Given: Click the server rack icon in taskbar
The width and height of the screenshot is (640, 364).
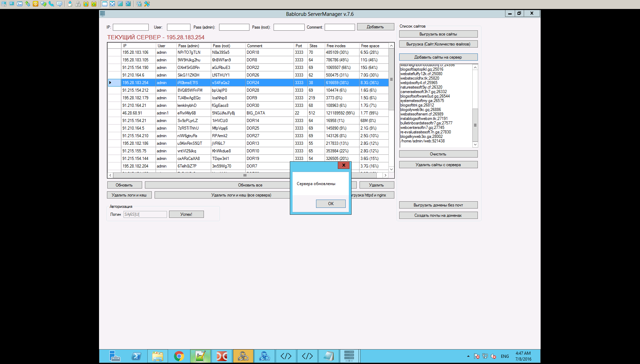Looking at the screenshot, I should click(x=349, y=356).
